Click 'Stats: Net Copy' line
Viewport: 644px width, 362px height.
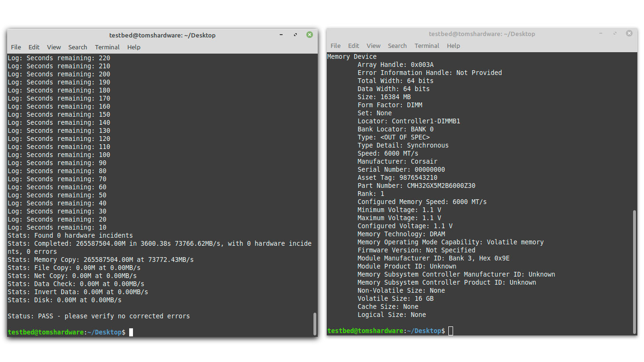[x=72, y=276]
